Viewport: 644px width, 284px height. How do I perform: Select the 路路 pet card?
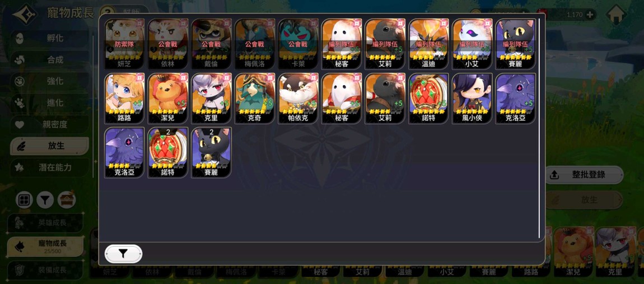[x=124, y=99]
